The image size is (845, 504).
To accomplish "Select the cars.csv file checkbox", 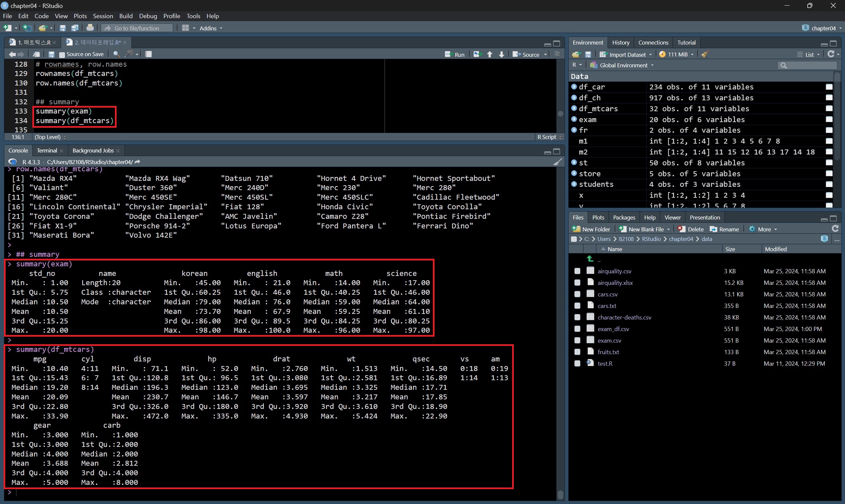I will tap(577, 294).
